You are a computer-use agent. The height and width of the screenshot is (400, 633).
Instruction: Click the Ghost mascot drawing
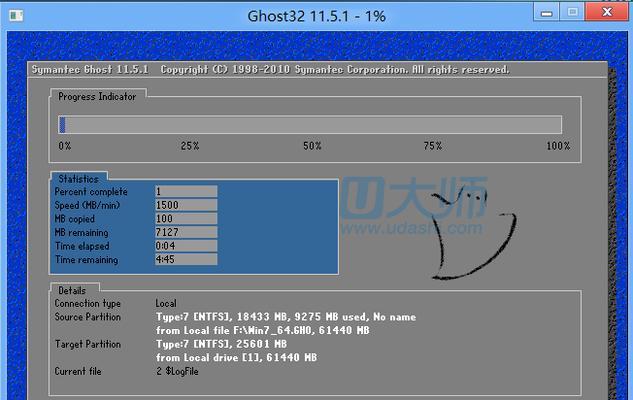[473, 235]
